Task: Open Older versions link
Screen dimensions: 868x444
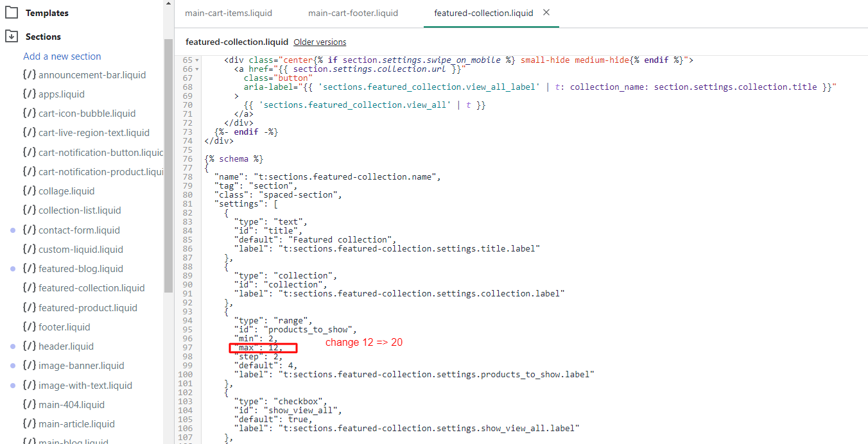Action: pyautogui.click(x=320, y=42)
